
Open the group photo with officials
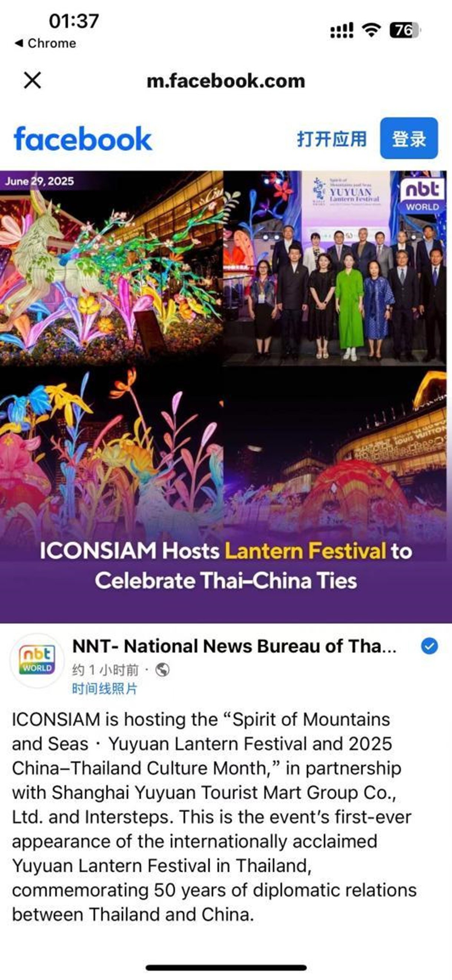pyautogui.click(x=334, y=268)
